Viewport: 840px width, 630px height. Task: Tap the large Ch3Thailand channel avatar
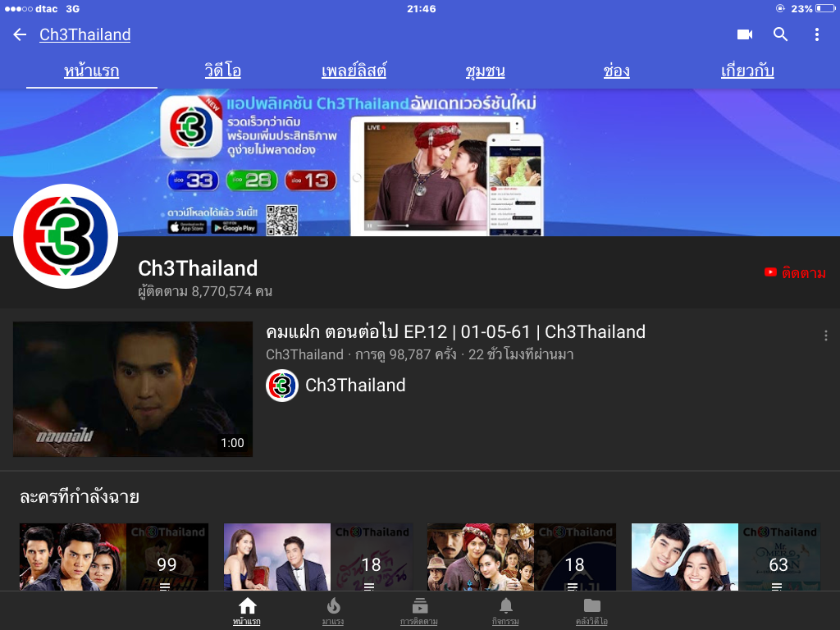(66, 236)
